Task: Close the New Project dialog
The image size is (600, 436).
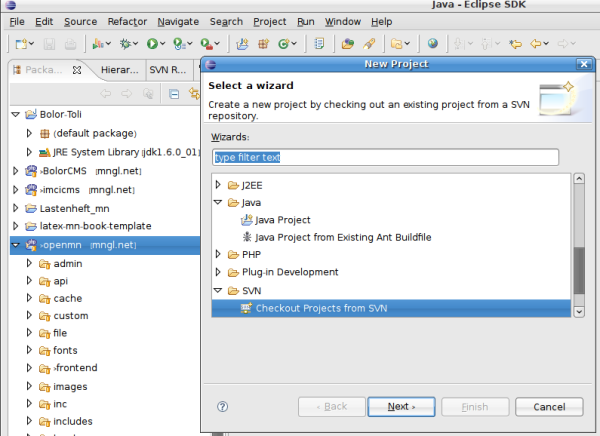Action: (x=584, y=64)
